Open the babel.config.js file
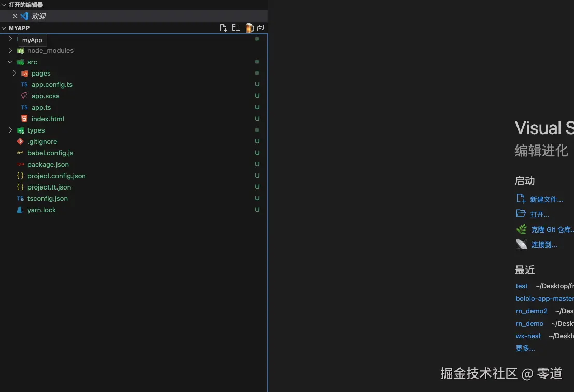This screenshot has height=392, width=574. pos(134,153)
